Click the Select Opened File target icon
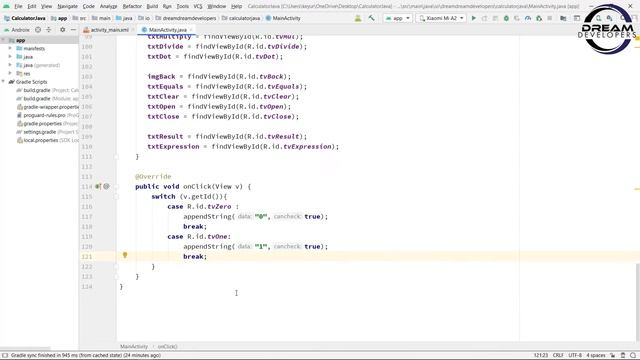The width and height of the screenshot is (640, 360). (38, 30)
